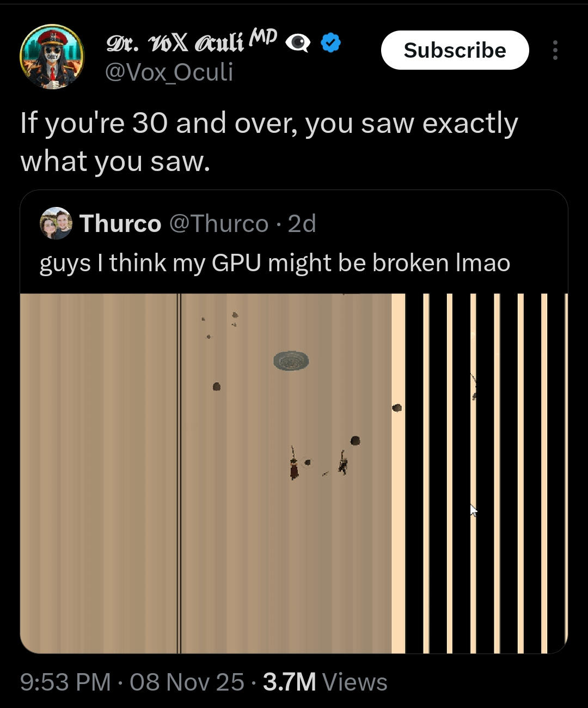
Task: Open the @Vox_Oculi handle link
Action: (169, 72)
